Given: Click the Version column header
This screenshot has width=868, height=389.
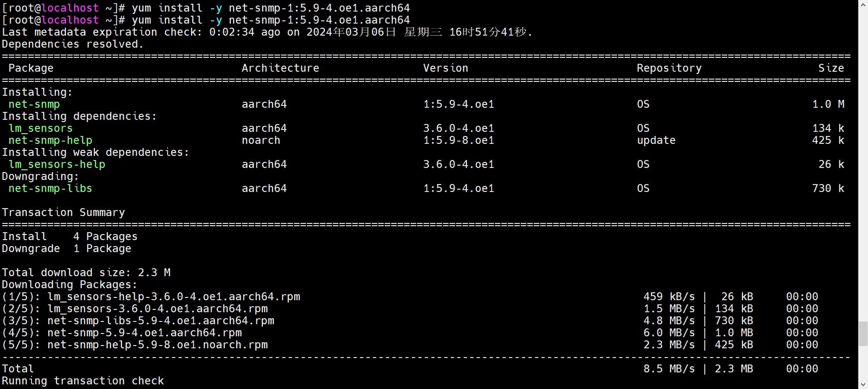Looking at the screenshot, I should [445, 68].
